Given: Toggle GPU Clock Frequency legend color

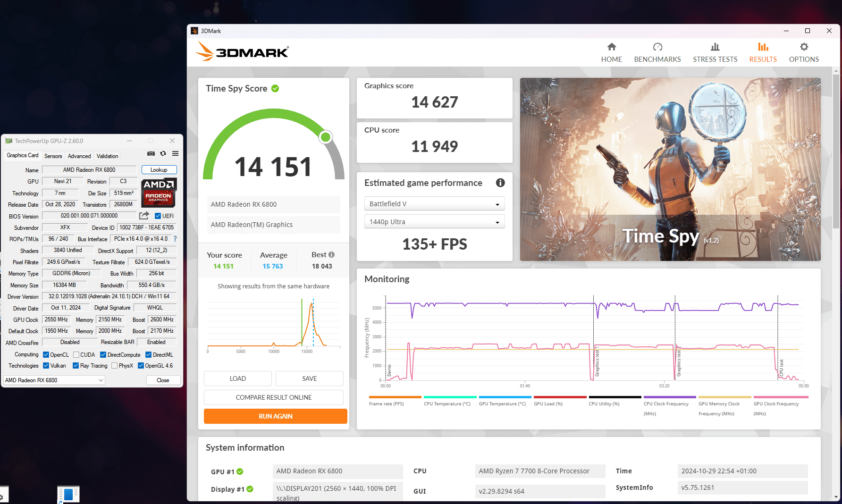Looking at the screenshot, I should coord(781,397).
